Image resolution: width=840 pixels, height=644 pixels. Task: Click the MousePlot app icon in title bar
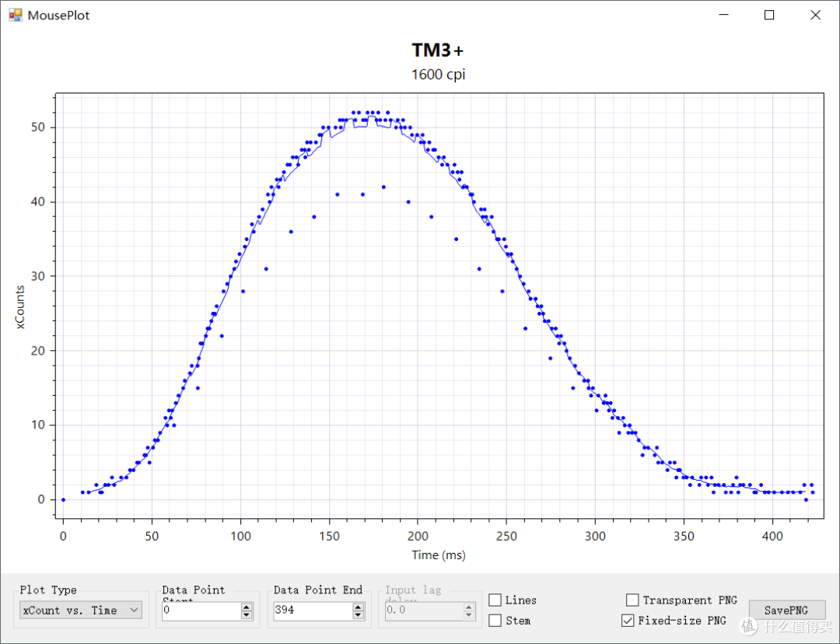[16, 15]
